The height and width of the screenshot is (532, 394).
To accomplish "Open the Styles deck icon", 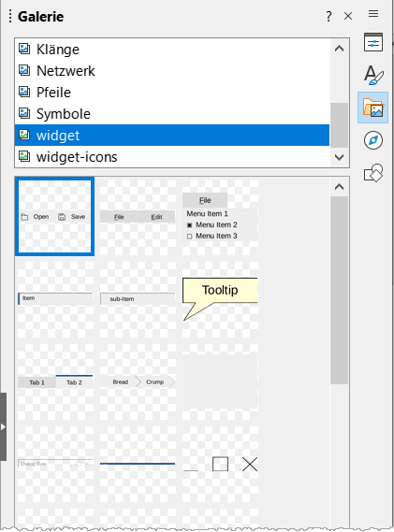I will pyautogui.click(x=372, y=75).
